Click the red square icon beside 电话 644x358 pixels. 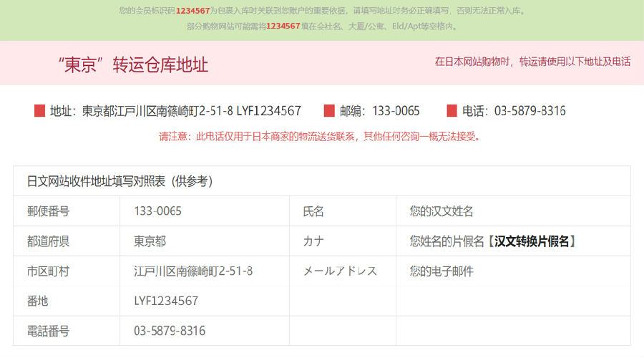click(452, 111)
